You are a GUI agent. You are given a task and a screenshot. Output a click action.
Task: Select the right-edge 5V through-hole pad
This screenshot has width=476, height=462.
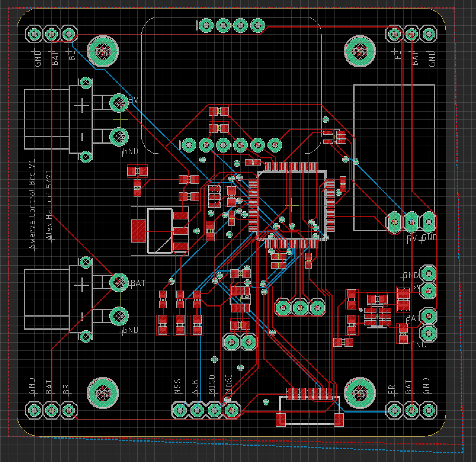[x=429, y=291]
